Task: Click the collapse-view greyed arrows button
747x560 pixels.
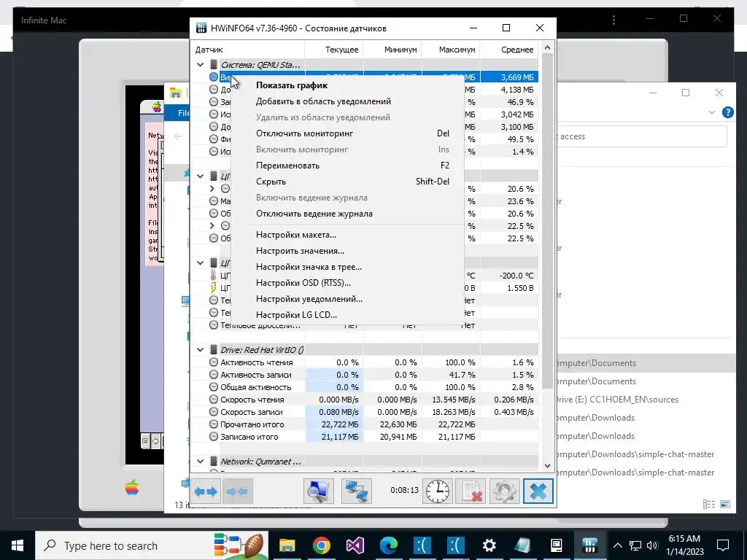Action: pos(238,491)
